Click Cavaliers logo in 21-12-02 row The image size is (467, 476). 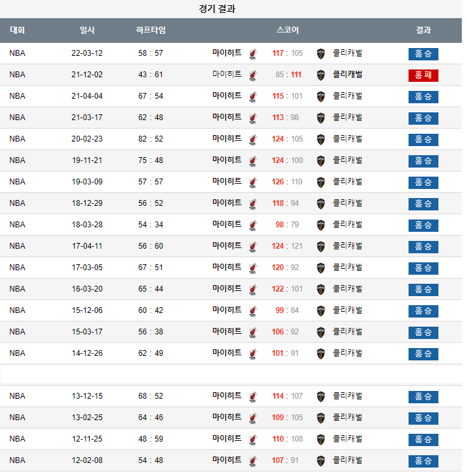320,75
